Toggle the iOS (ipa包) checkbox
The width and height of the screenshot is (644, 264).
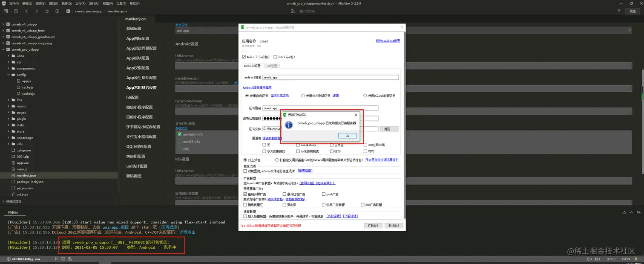click(275, 57)
